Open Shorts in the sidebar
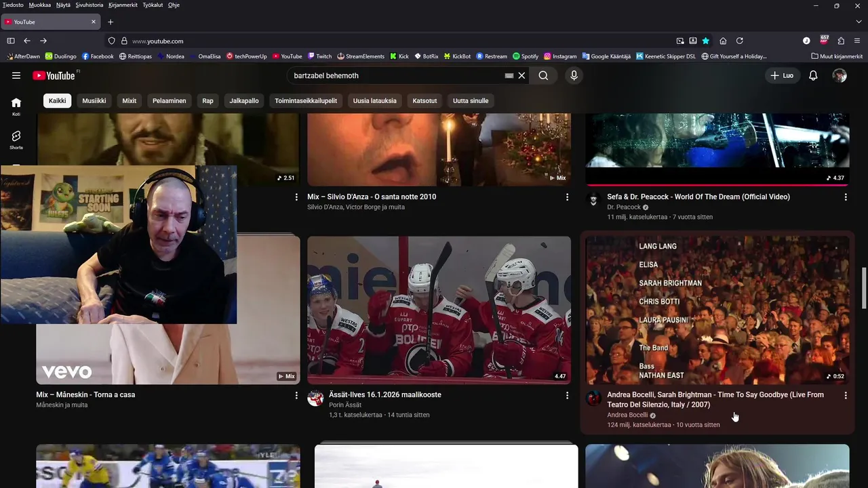The width and height of the screenshot is (868, 488). click(x=16, y=140)
